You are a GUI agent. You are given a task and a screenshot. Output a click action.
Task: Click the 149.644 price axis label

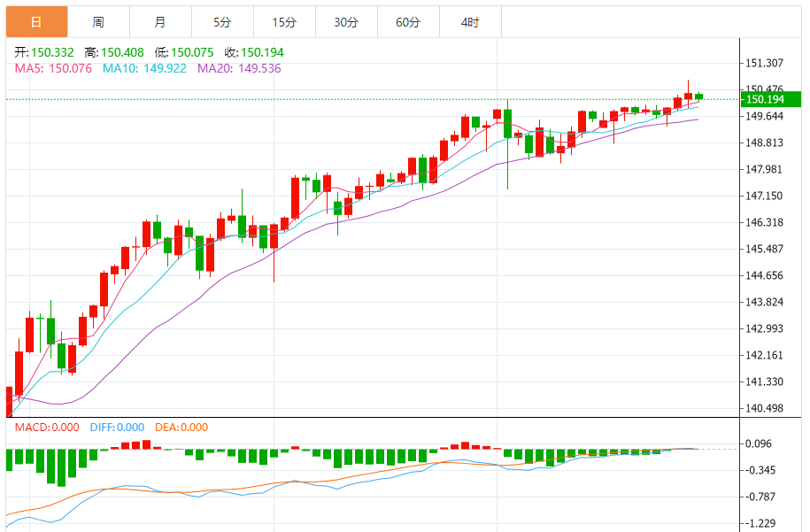pyautogui.click(x=764, y=116)
